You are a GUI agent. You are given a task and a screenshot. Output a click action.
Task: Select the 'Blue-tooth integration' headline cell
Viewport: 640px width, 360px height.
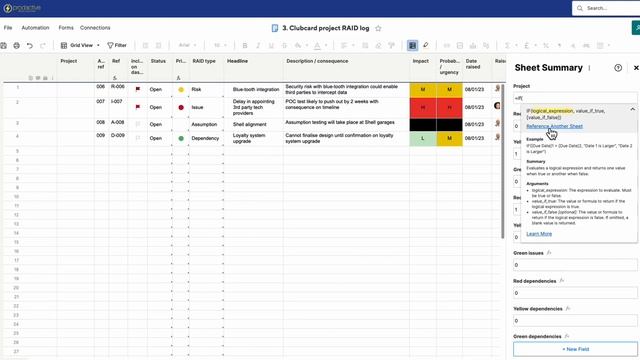[x=253, y=89]
